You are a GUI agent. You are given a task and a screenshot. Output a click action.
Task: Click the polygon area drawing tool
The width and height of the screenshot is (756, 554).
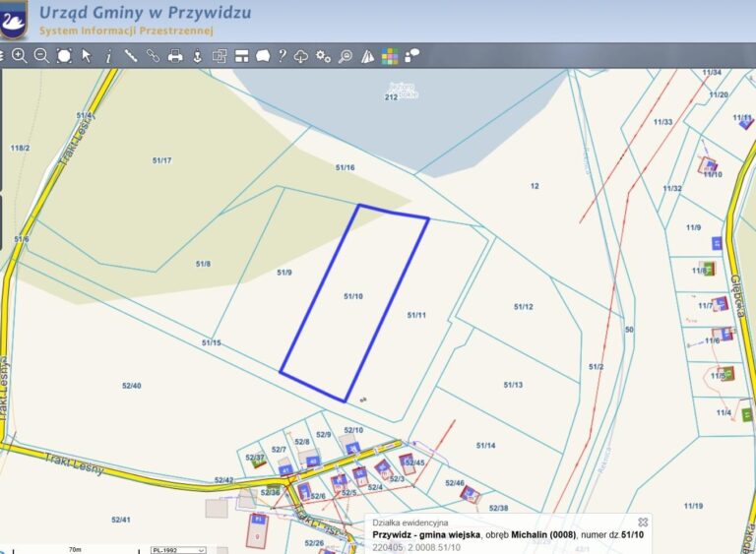tap(263, 56)
